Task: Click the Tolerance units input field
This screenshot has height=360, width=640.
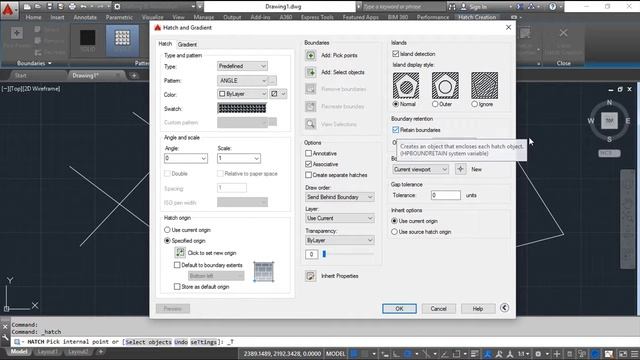Action: tap(446, 196)
